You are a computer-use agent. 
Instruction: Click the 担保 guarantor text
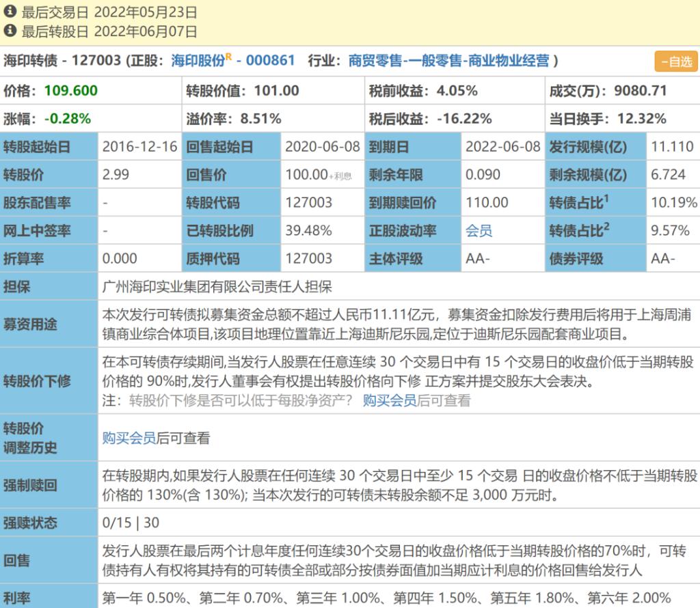click(x=217, y=287)
